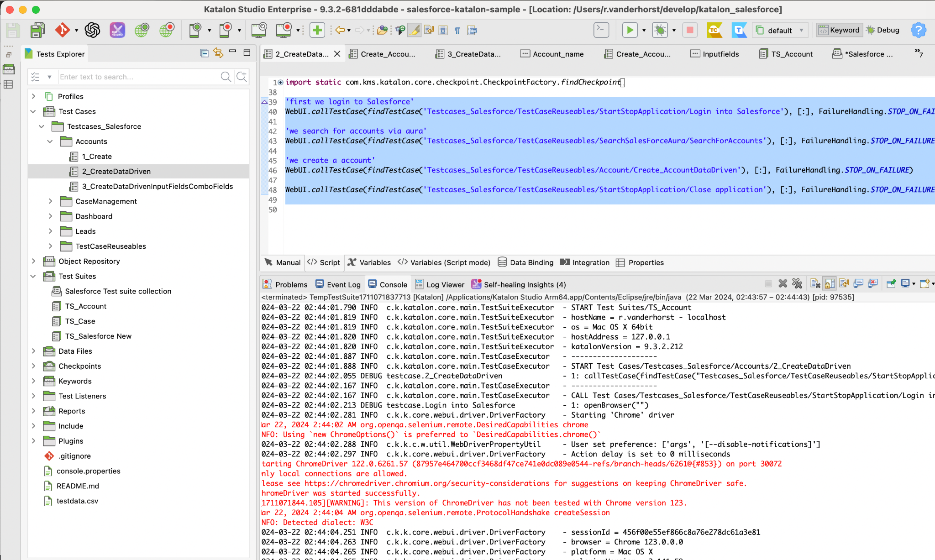
Task: Open Katalon TestCloud toolbar icon
Action: (x=714, y=30)
